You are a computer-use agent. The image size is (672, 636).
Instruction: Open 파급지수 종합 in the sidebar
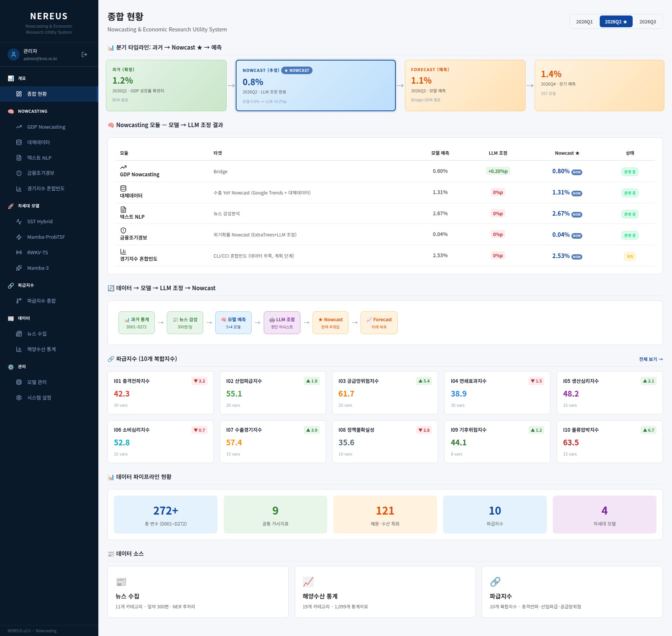49,301
